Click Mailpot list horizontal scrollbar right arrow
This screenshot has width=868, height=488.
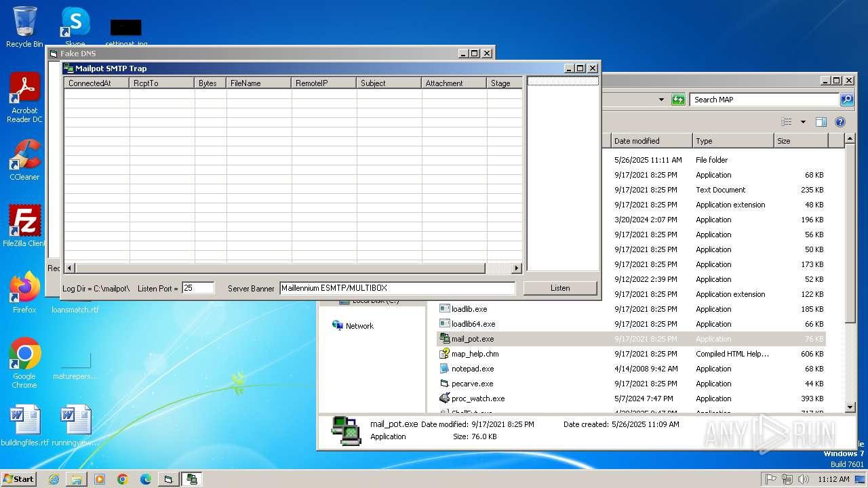[517, 268]
